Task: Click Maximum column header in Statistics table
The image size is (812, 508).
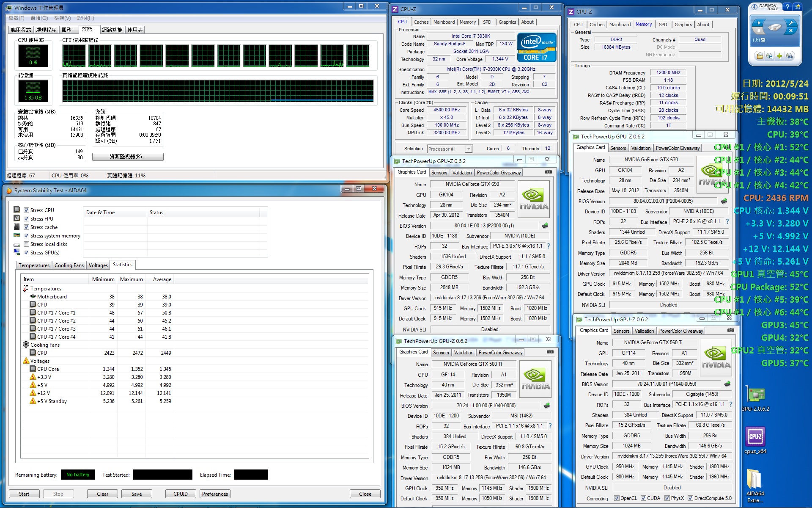Action: [131, 279]
